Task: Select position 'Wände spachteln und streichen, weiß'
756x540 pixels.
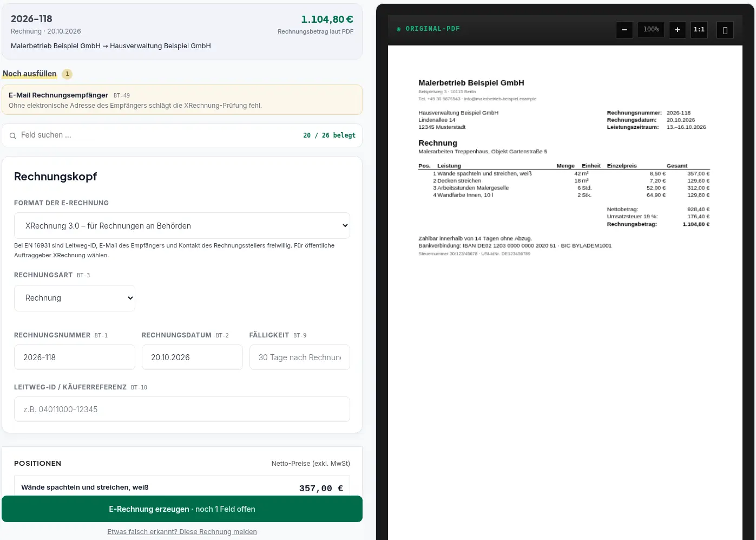Action: tap(182, 487)
